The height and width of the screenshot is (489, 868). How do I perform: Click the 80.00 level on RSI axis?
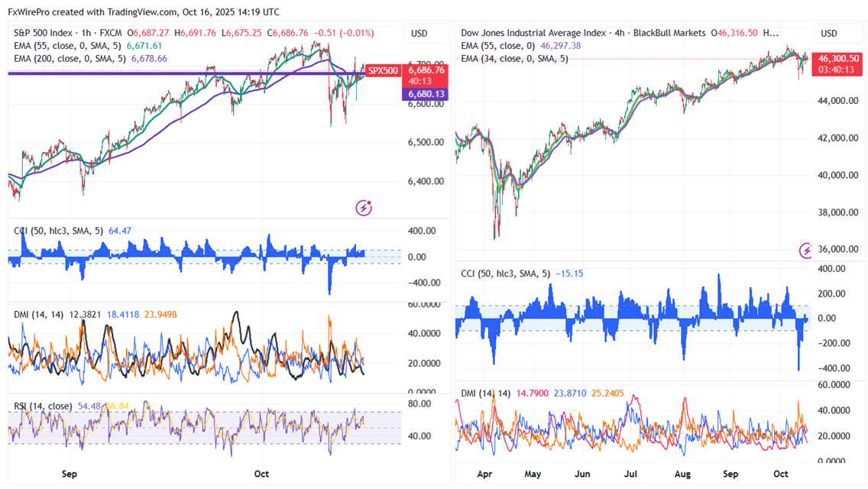pos(419,404)
